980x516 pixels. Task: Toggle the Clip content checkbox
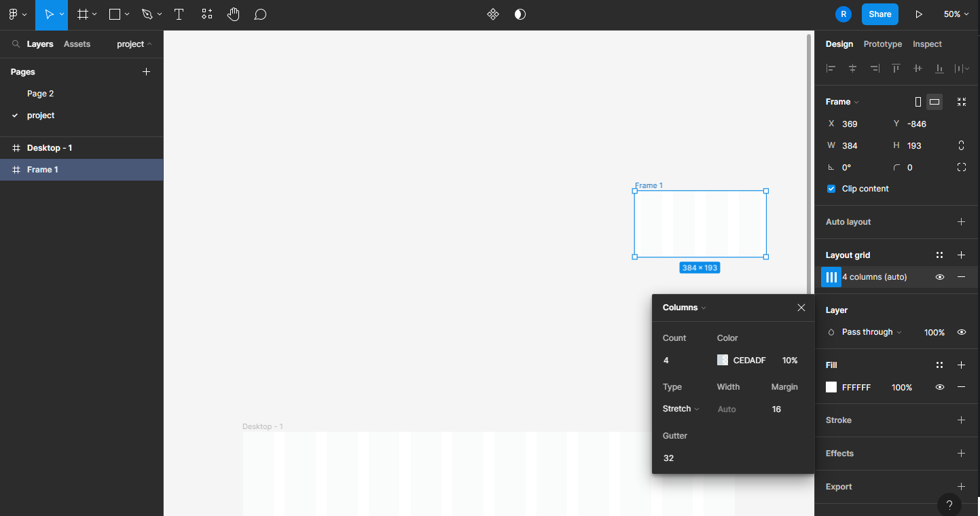[x=831, y=189]
